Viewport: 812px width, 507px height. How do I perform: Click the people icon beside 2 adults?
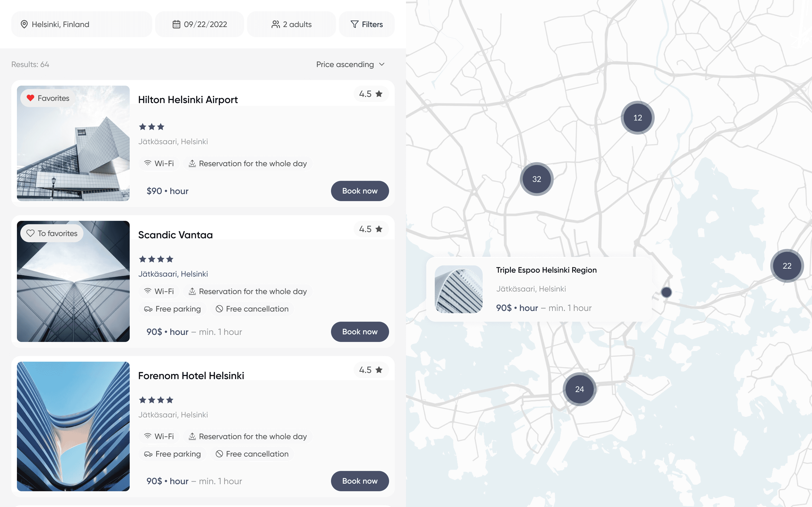tap(275, 24)
